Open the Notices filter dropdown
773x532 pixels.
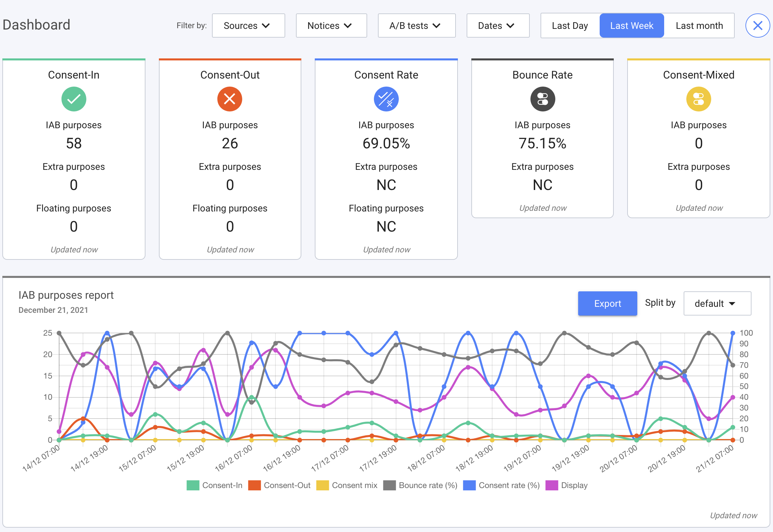(331, 26)
